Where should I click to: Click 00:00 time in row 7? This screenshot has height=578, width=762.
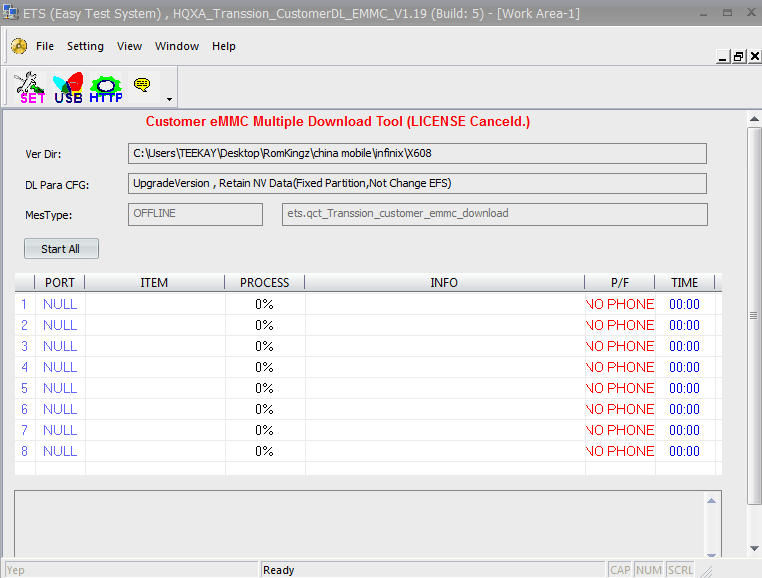(x=684, y=430)
